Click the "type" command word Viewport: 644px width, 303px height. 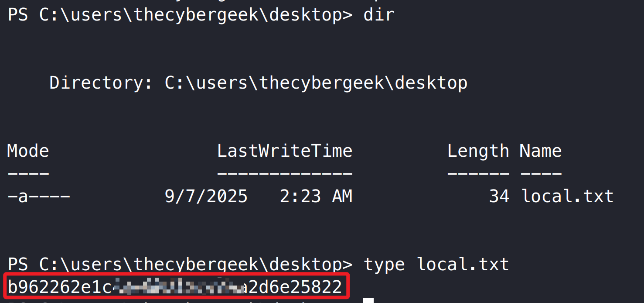[x=384, y=264]
